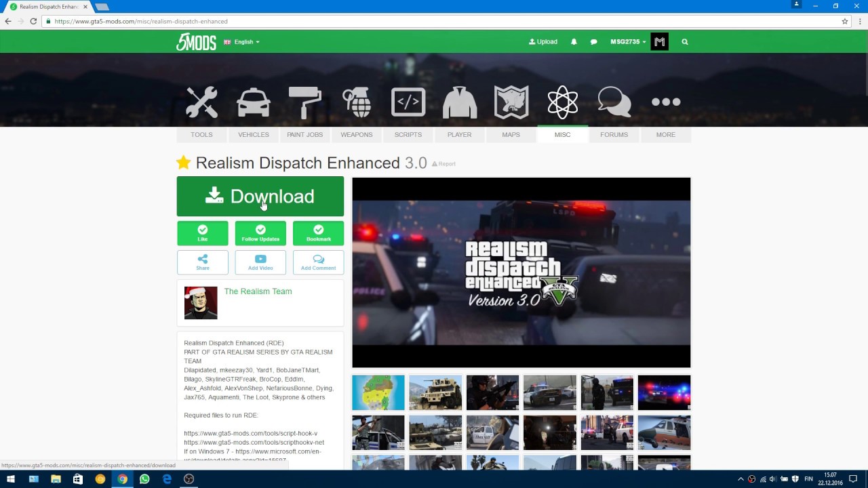Open The Realism Team author link

tap(258, 291)
